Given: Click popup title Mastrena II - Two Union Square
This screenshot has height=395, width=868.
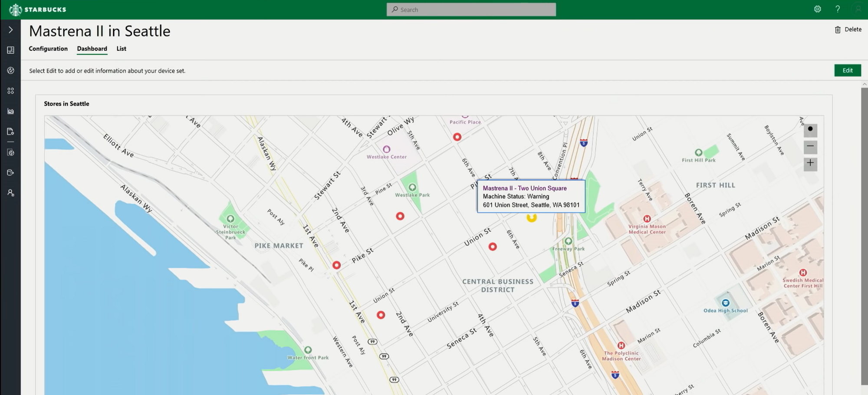Looking at the screenshot, I should (525, 188).
